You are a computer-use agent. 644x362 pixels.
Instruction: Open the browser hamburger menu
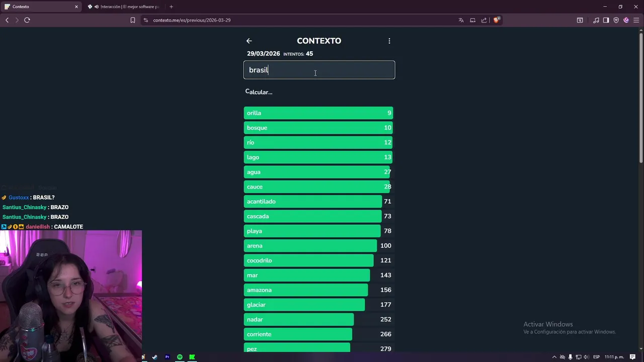pos(636,20)
